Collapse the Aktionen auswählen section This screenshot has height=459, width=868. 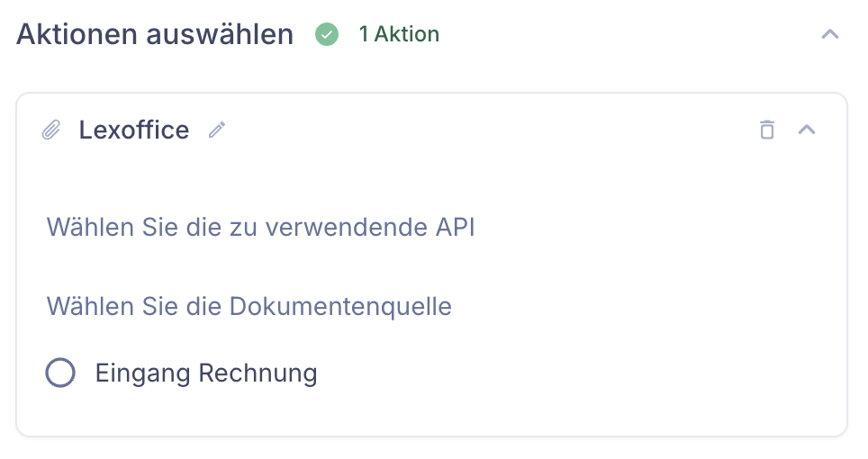(x=830, y=34)
